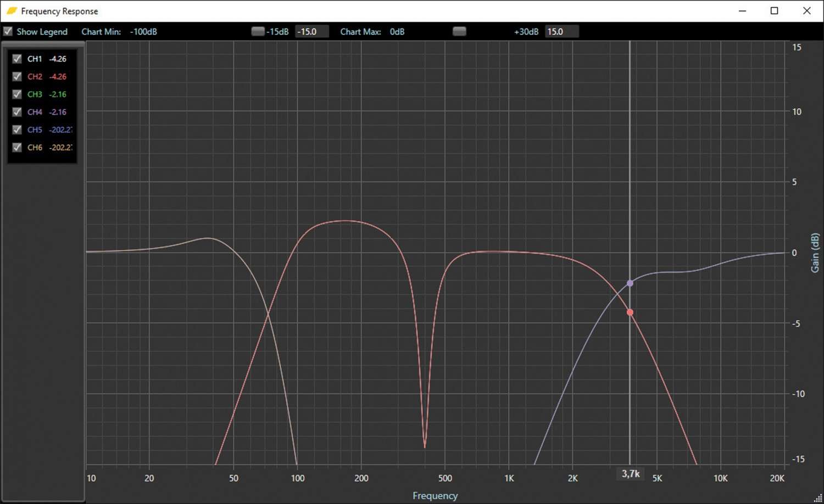This screenshot has height=504, width=824.
Task: Toggle CH1 curve visibility checkbox
Action: pos(17,59)
